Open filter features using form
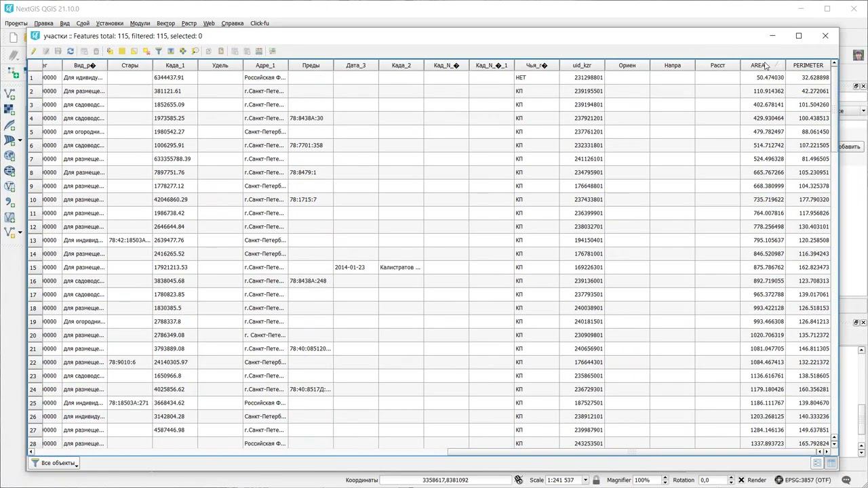The width and height of the screenshot is (868, 488). [159, 51]
